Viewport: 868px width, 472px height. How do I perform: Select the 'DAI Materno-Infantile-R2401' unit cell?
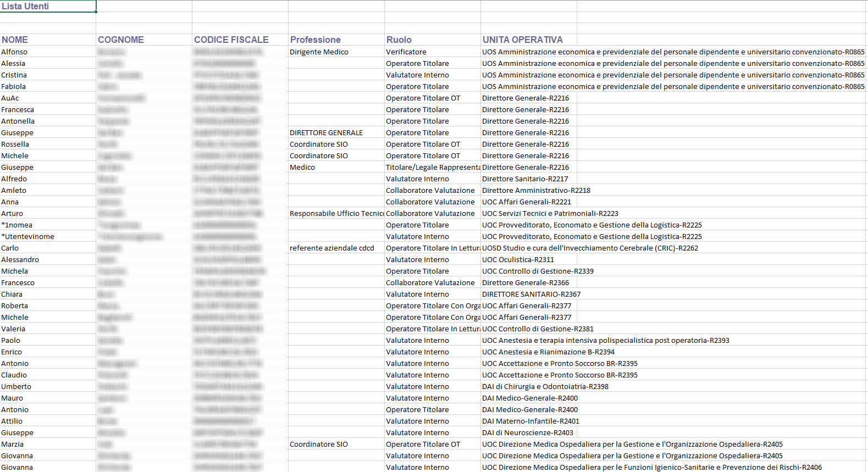[530, 421]
